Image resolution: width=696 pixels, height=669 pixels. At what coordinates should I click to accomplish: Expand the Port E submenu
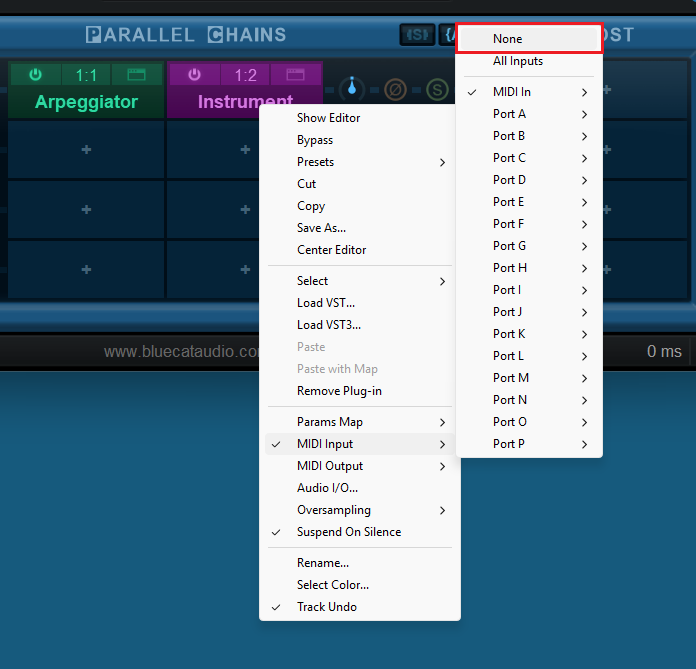(x=529, y=202)
